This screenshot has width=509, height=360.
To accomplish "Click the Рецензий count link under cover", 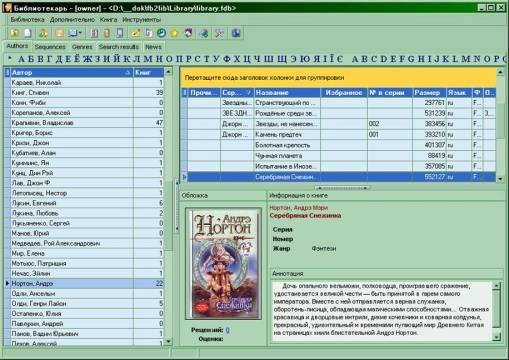I will coord(228,330).
